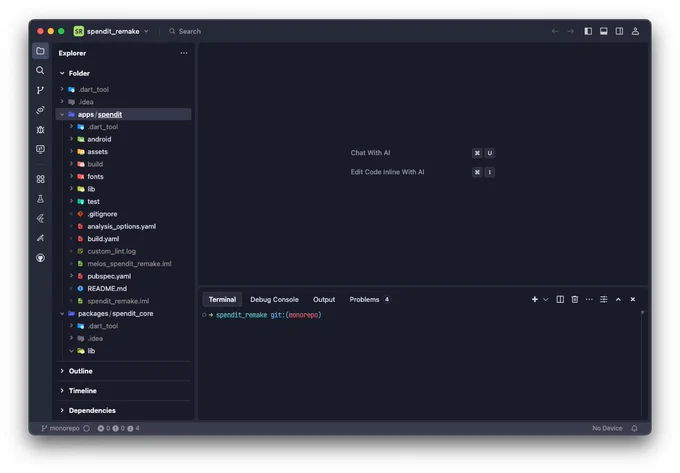Open terminal launch profile dropdown arrow
The image size is (680, 473).
click(546, 300)
